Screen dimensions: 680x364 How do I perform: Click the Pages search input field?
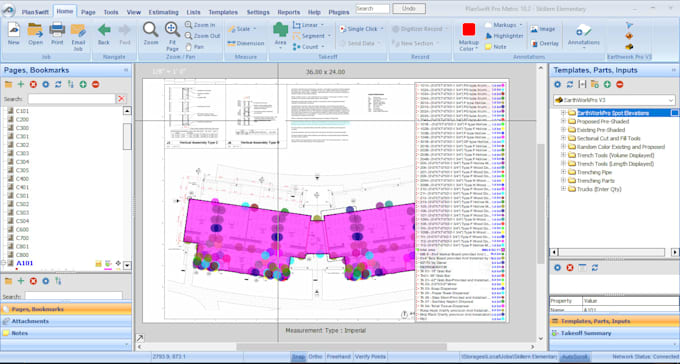pos(72,99)
